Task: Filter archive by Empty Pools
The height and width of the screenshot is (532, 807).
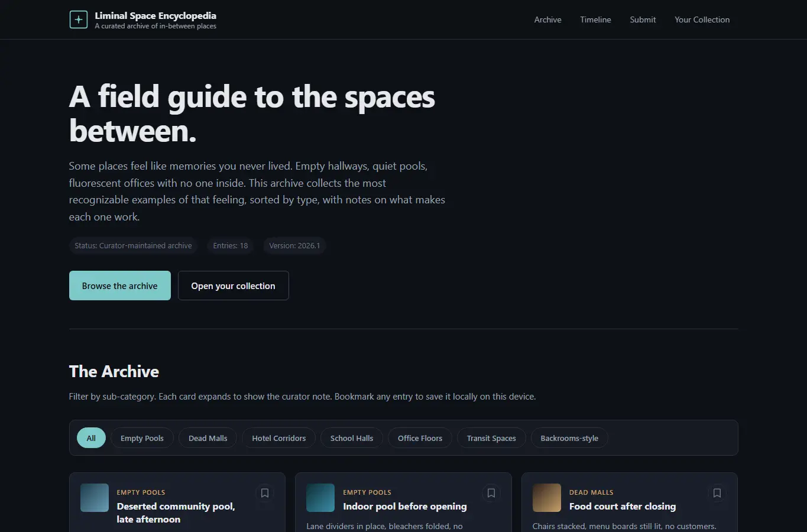Action: [142, 438]
